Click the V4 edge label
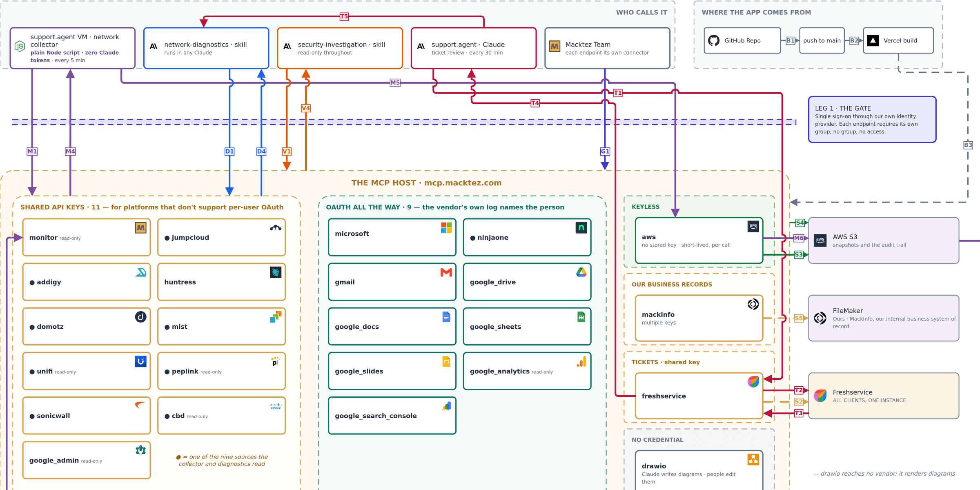Screen dimensions: 980x490 click(x=306, y=108)
